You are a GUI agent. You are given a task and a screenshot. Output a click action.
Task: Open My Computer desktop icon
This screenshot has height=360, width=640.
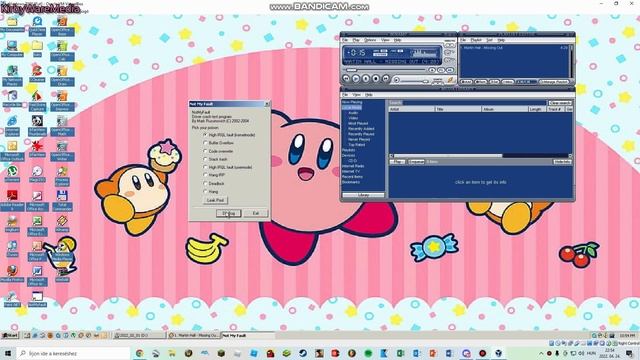tap(12, 49)
